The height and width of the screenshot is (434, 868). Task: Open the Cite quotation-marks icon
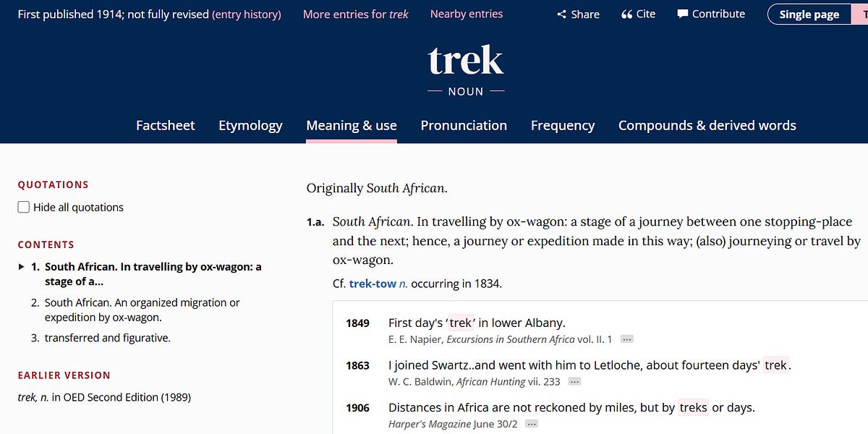626,14
